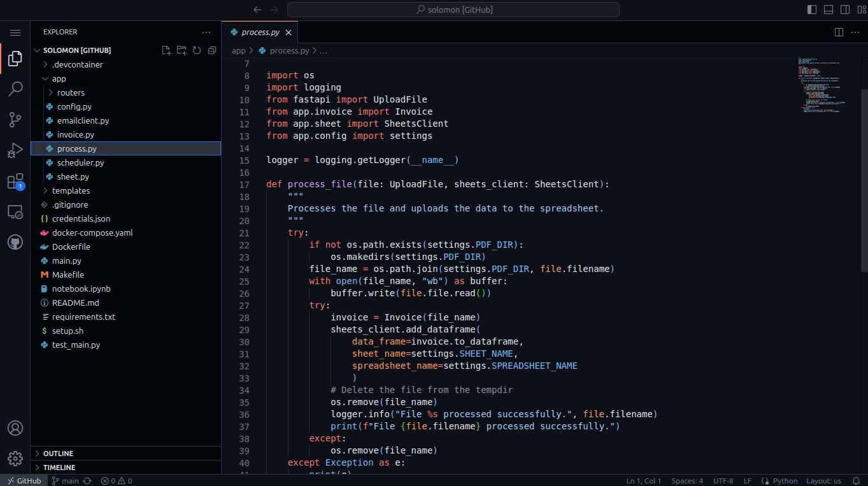This screenshot has width=868, height=486.
Task: Toggle the primary sidebar layout button
Action: 812,10
